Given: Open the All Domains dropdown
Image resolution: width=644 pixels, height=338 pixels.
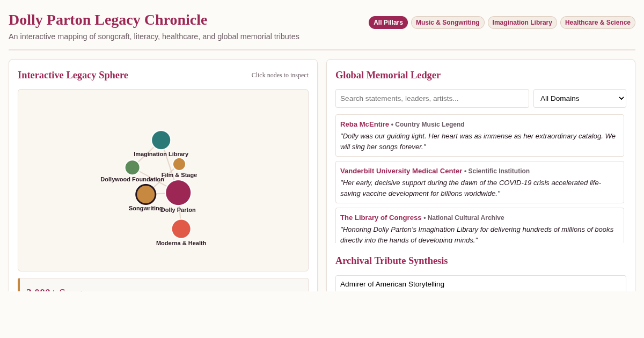Looking at the screenshot, I should [x=580, y=99].
